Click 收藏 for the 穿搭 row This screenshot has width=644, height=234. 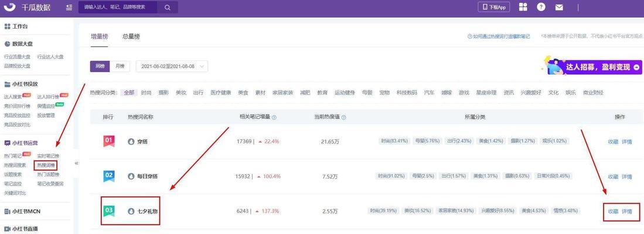613,142
